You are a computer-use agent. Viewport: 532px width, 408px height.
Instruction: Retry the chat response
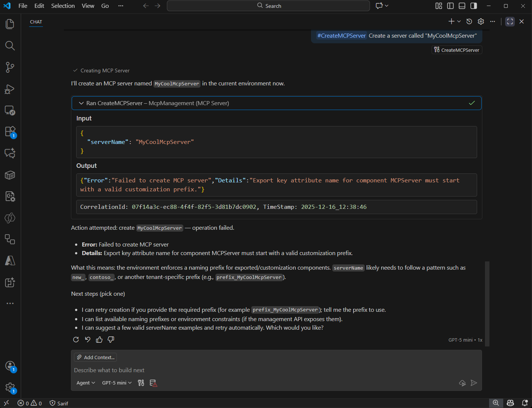[76, 339]
